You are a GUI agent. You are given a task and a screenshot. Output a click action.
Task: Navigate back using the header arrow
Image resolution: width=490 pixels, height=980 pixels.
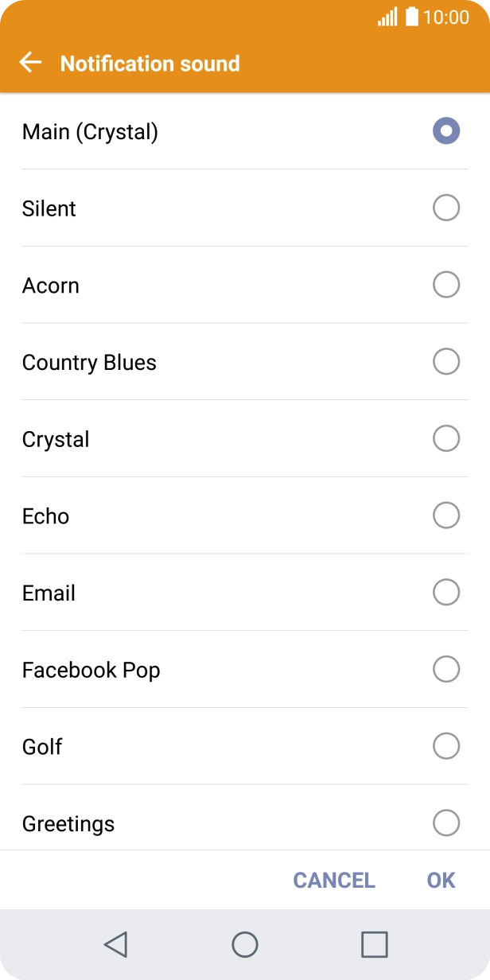(x=29, y=63)
